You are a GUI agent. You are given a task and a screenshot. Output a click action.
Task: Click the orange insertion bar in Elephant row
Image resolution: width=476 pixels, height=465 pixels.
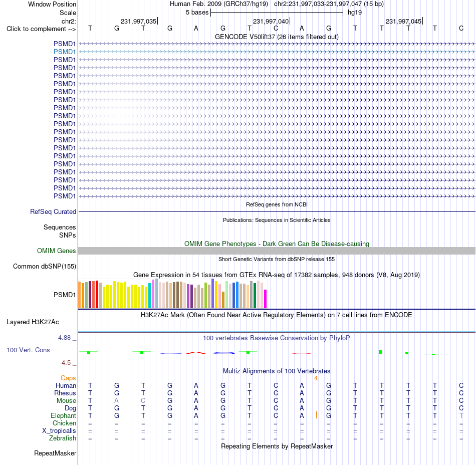(x=316, y=415)
